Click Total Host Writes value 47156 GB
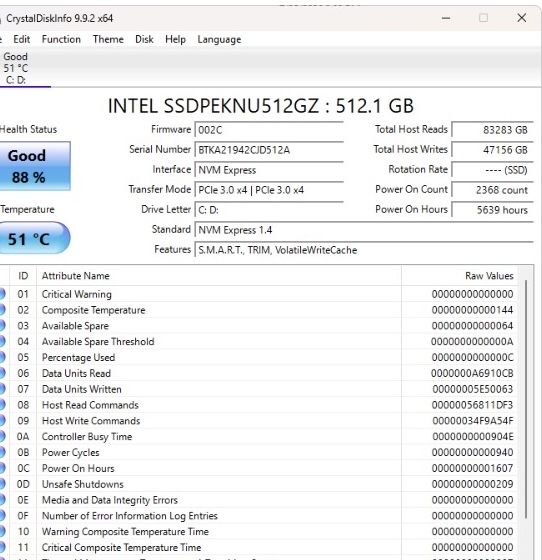 492,150
